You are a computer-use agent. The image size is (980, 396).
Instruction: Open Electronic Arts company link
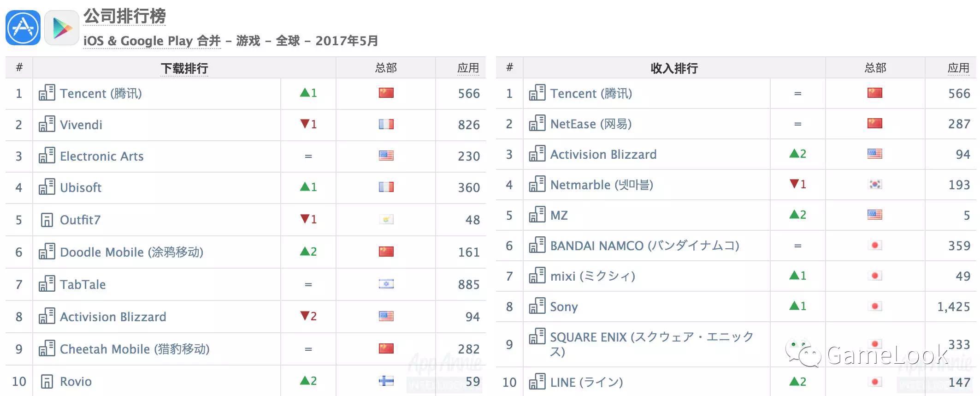[102, 156]
